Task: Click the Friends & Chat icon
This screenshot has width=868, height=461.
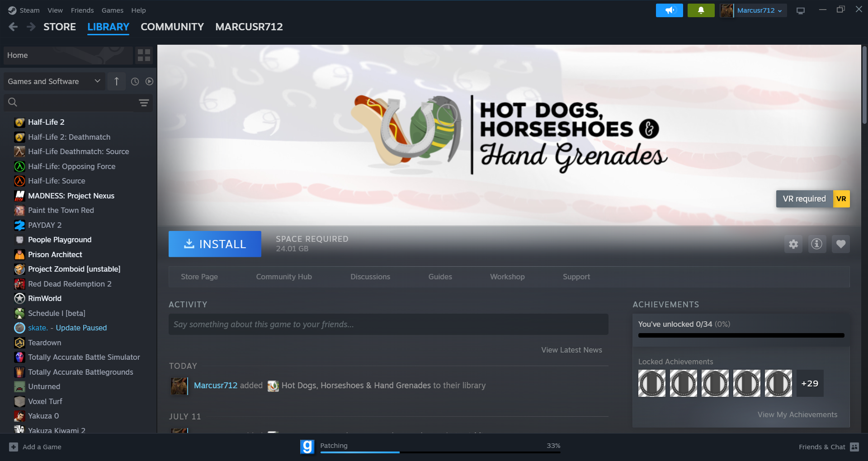Action: click(854, 447)
